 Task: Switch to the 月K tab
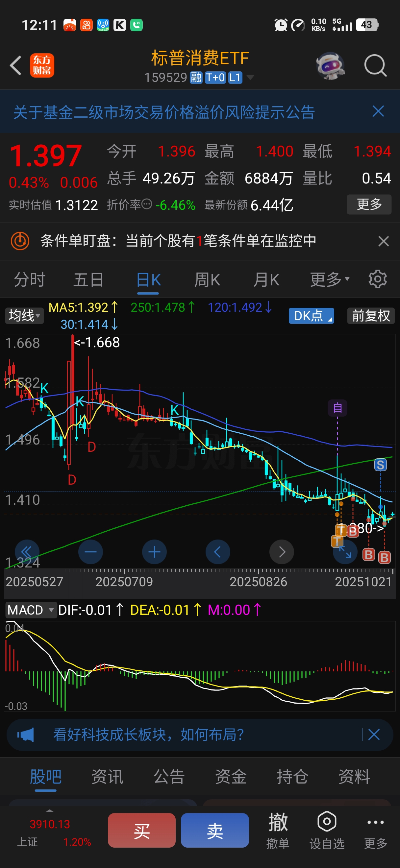click(266, 280)
